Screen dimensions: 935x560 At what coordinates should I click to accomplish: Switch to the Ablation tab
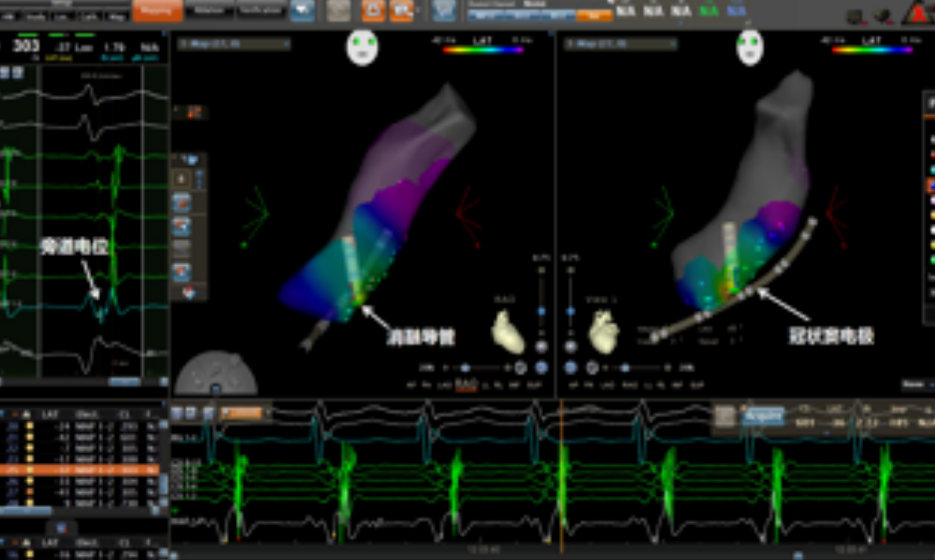tap(209, 11)
